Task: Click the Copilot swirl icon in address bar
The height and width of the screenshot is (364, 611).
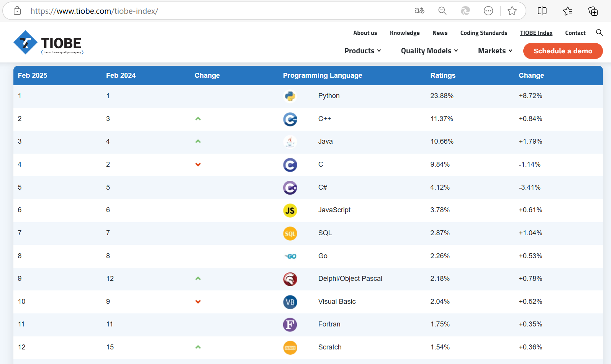Action: point(465,11)
